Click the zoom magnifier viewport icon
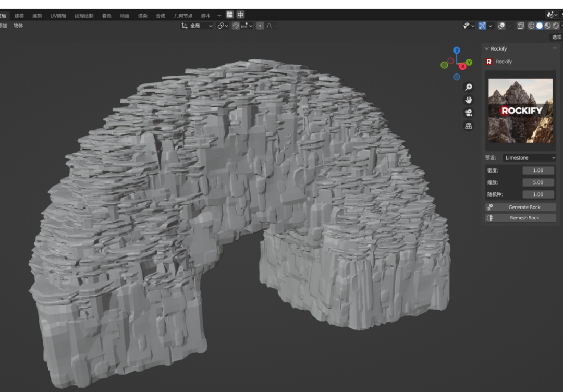Screen dimensions: 563x392 click(468, 87)
